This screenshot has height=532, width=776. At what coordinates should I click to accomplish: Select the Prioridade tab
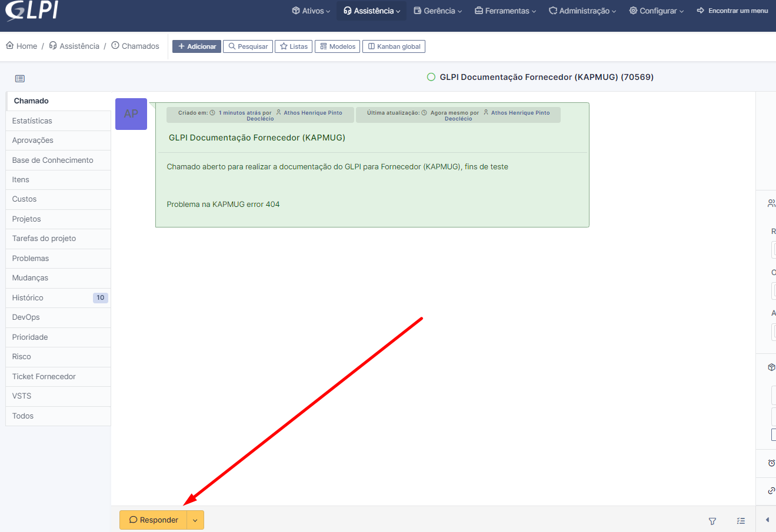[x=58, y=337]
